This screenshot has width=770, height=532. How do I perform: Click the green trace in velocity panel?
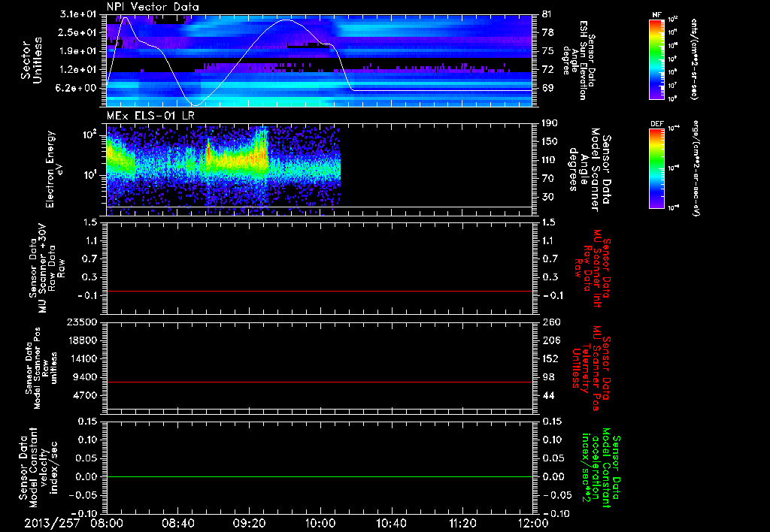[320, 476]
